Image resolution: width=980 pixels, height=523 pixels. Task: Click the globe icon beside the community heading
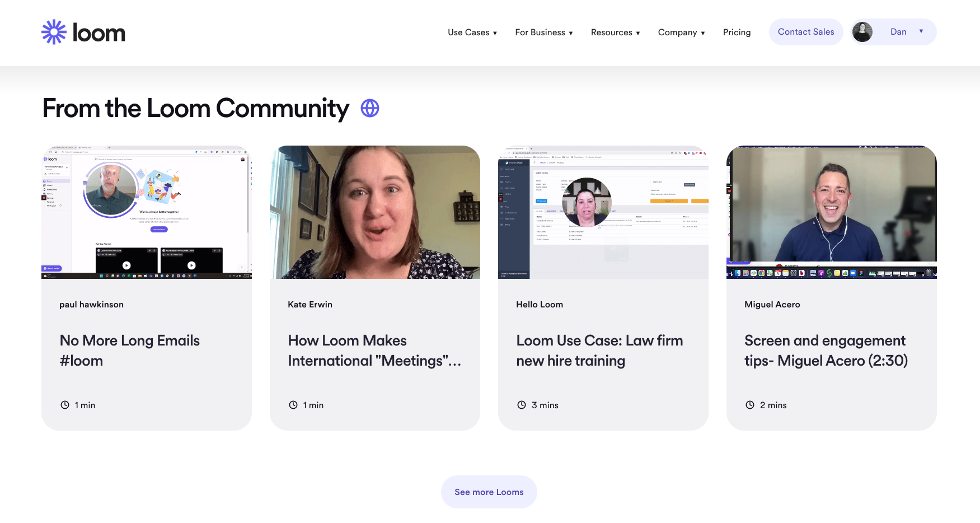[x=370, y=108]
